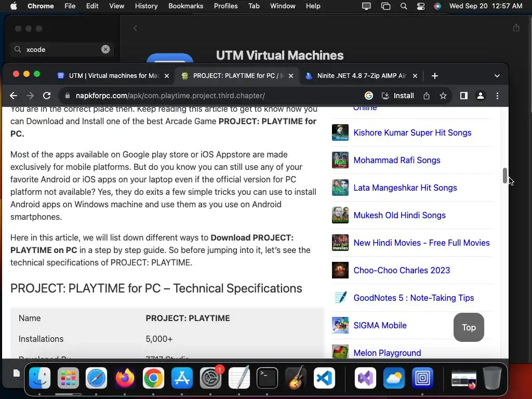Open the Apple menu
This screenshot has height=399, width=532.
pyautogui.click(x=14, y=6)
